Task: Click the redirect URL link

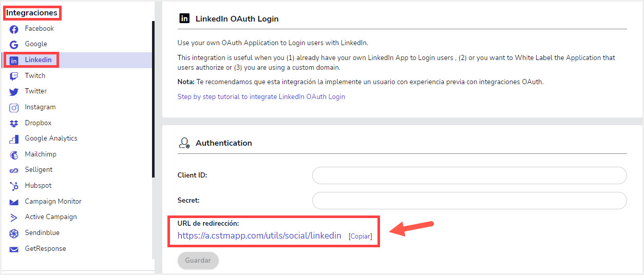Action: tap(259, 235)
